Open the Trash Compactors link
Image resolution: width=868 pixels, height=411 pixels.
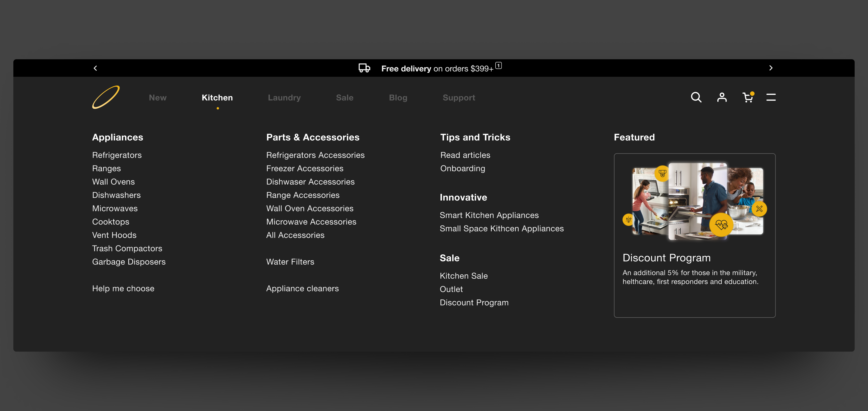tap(127, 248)
